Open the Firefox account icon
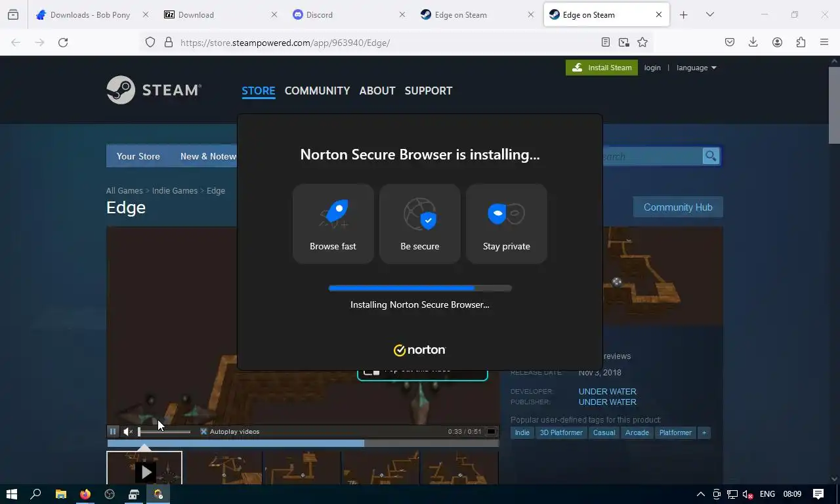Screen dimensions: 840x504 click(777, 42)
